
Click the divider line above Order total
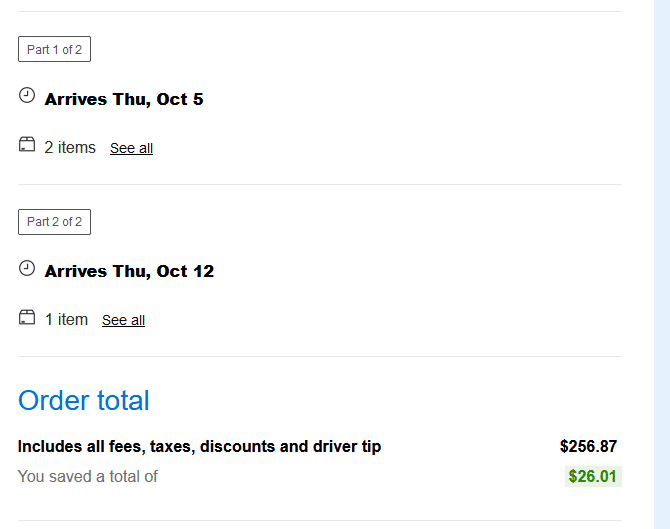pyautogui.click(x=320, y=356)
